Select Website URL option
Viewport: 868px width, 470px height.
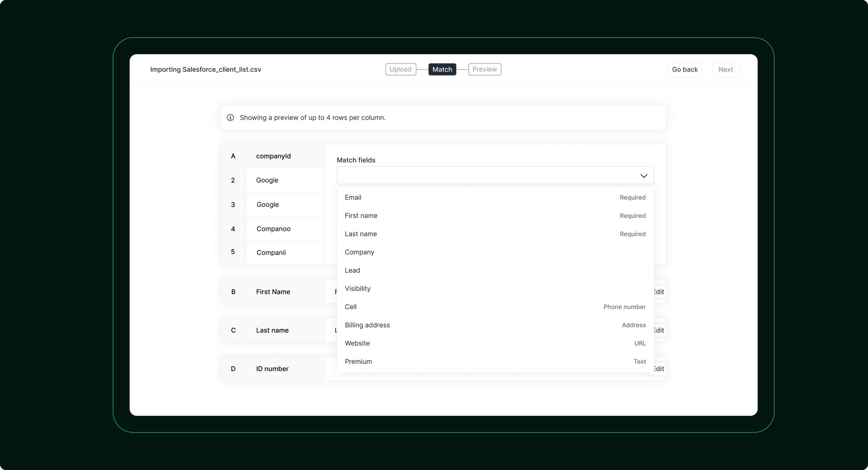coord(357,343)
